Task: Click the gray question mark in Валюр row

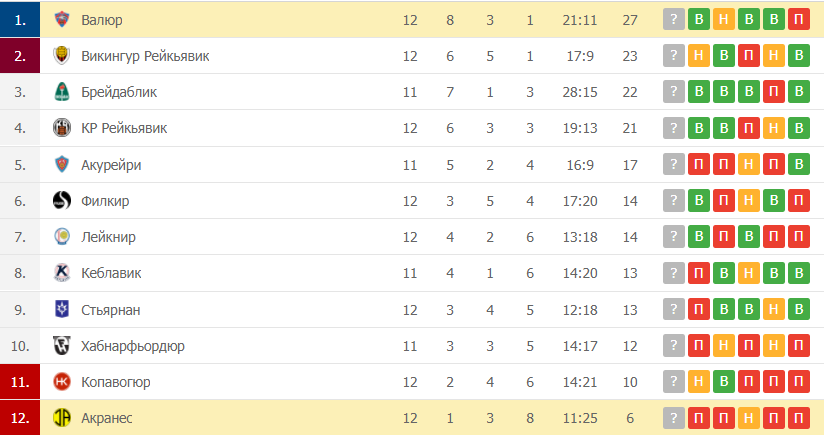Action: click(674, 20)
